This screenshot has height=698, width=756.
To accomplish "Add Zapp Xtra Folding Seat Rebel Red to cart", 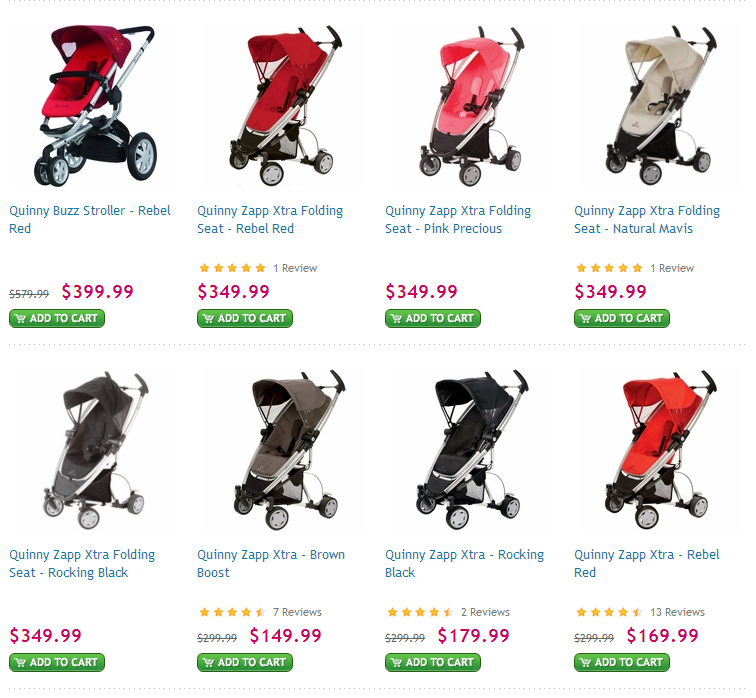I will point(245,318).
